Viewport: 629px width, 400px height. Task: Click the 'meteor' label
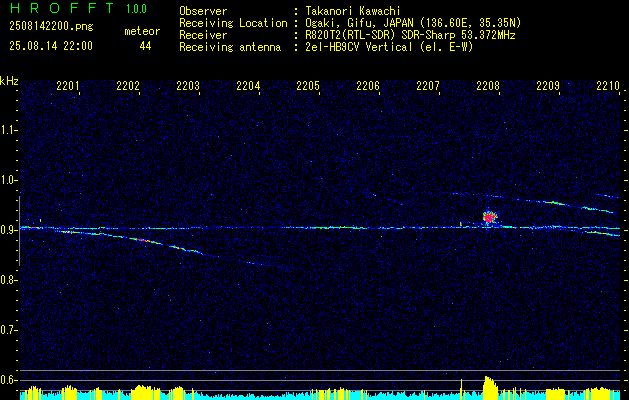[142, 31]
